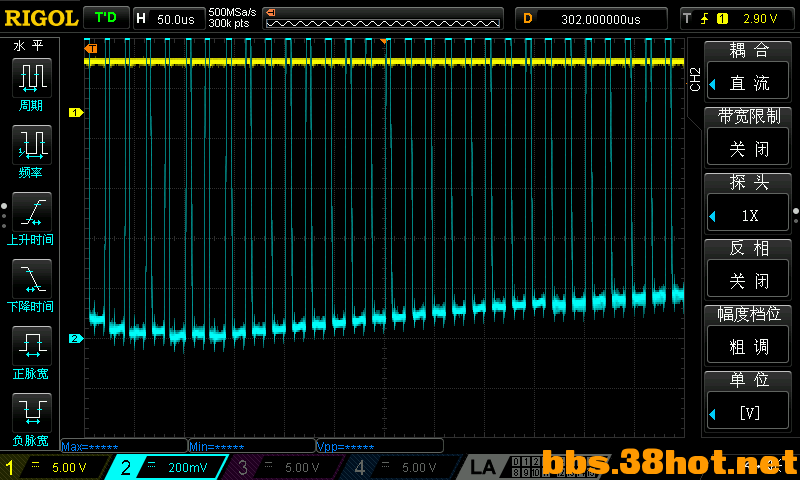Click the 水平 horizontal menu label

(29, 46)
